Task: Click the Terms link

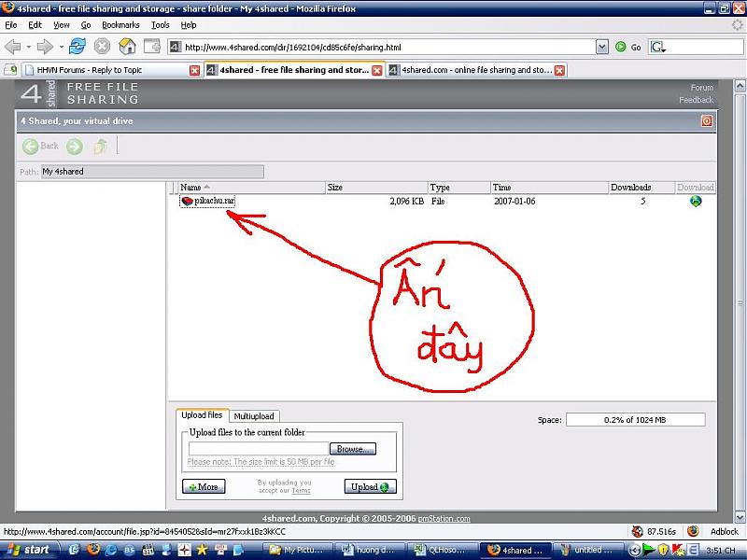Action: [301, 491]
